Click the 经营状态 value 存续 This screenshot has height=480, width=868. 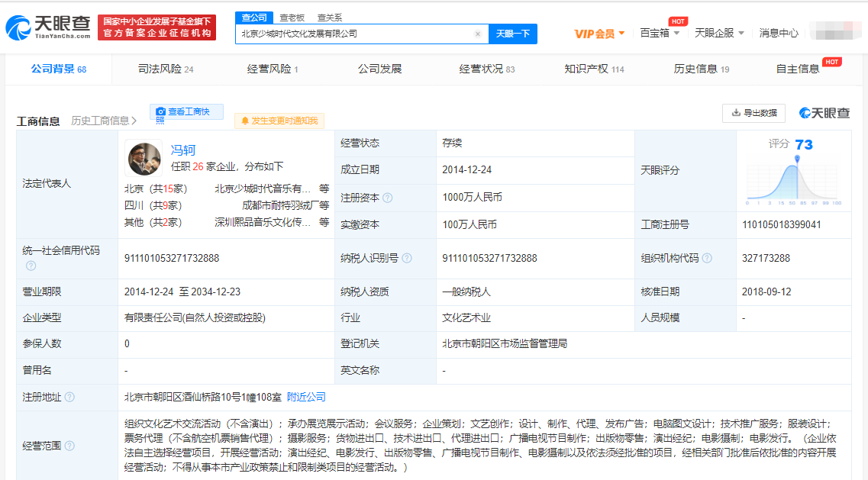[x=452, y=143]
